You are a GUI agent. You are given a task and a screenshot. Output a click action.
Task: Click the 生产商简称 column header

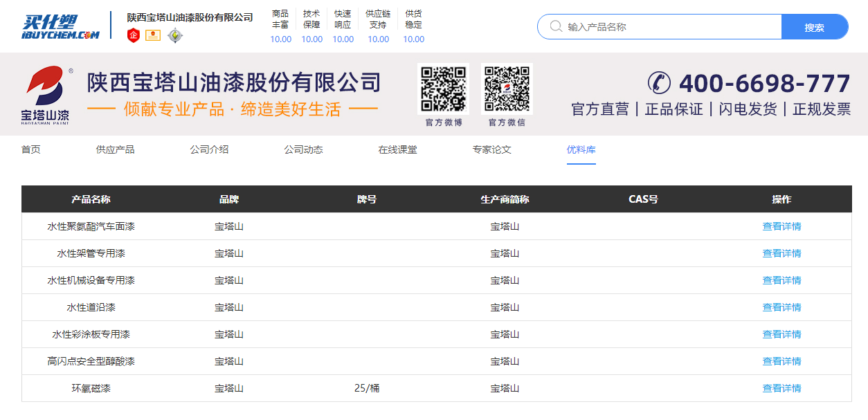click(x=505, y=199)
